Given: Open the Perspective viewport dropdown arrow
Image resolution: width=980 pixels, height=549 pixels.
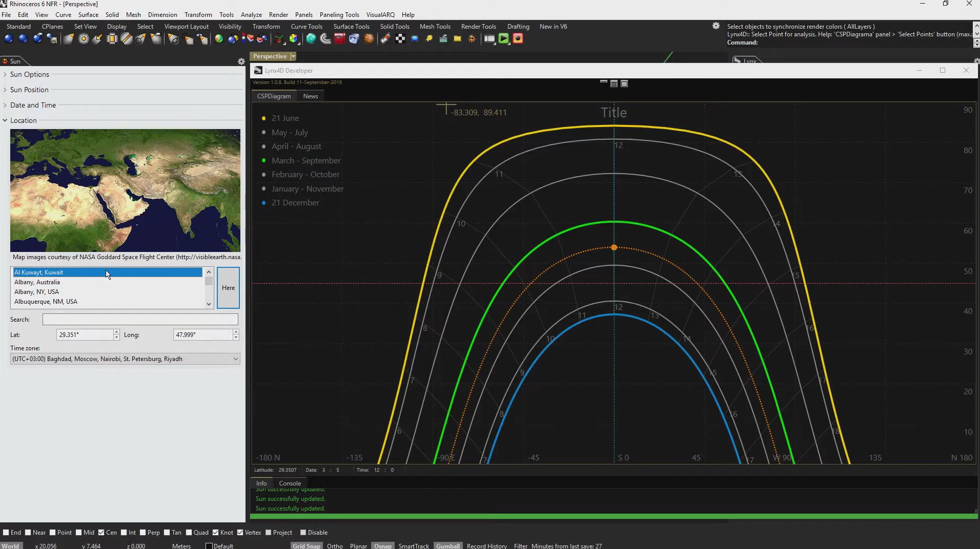Looking at the screenshot, I should point(293,56).
